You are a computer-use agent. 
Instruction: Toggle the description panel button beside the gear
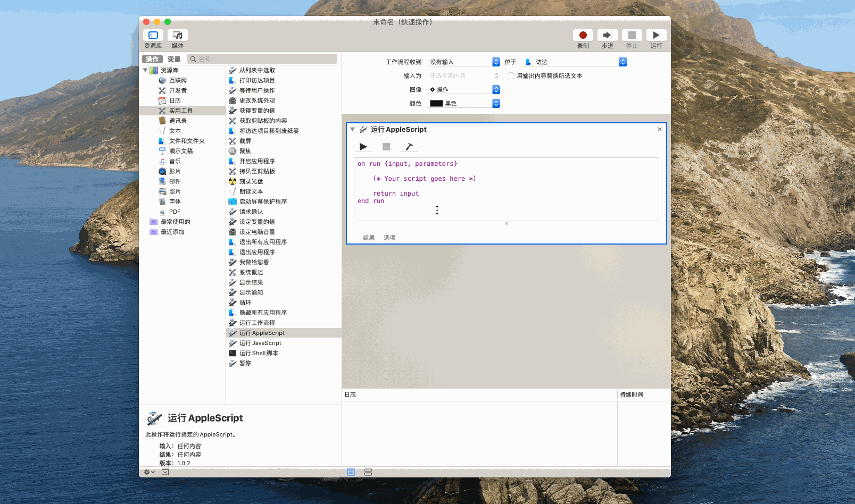point(165,472)
